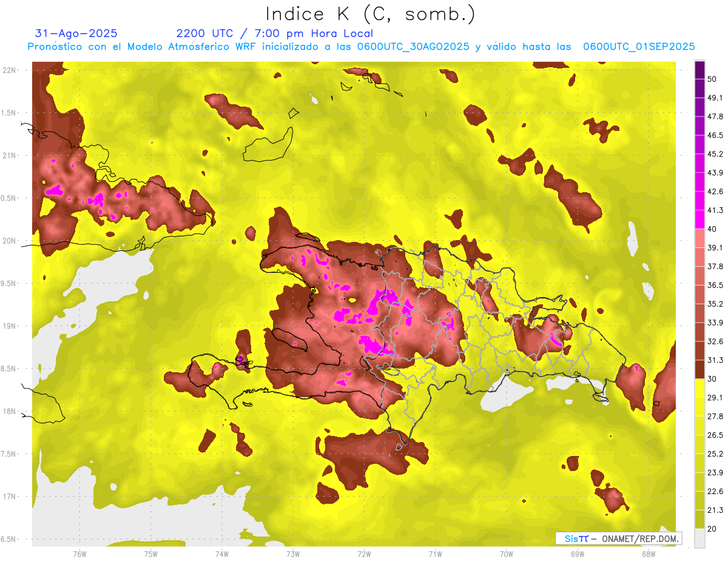Screen dimensions: 728x562
Task: Select the '42.6' color scale value
Action: [x=715, y=192]
